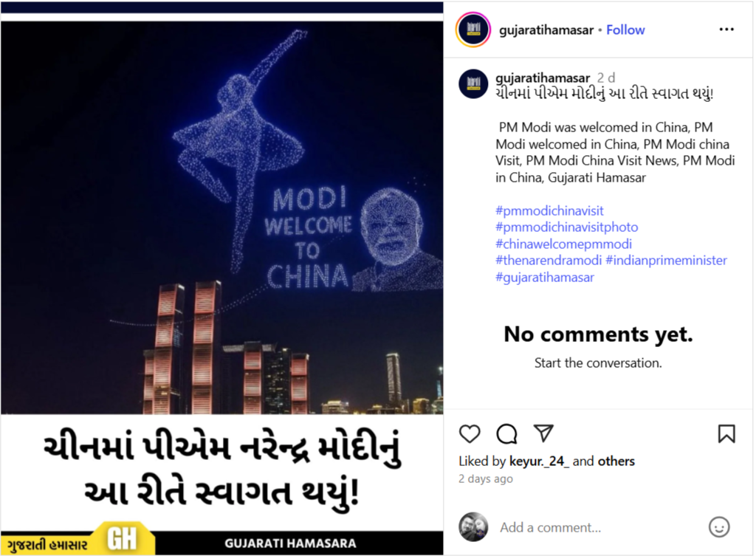Open the #indianprimeminister hashtag
Image resolution: width=756 pixels, height=556 pixels.
tap(667, 261)
